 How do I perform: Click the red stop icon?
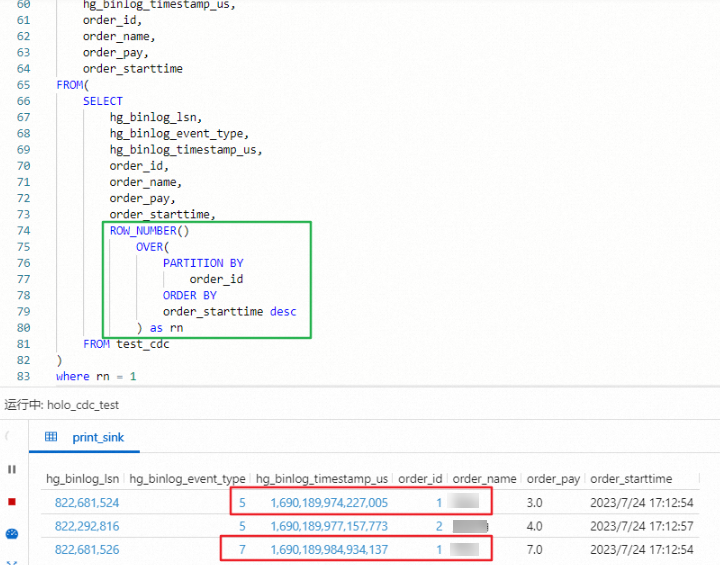[x=12, y=501]
